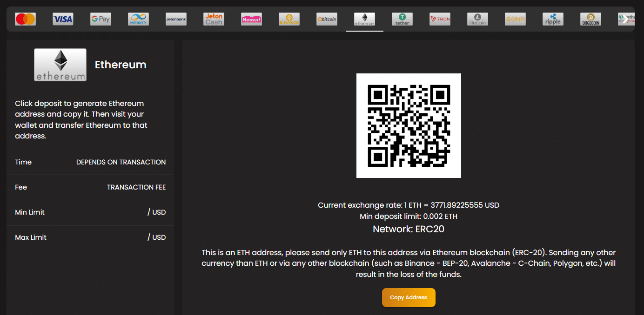
Task: Switch to the Tether tab
Action: coord(402,19)
